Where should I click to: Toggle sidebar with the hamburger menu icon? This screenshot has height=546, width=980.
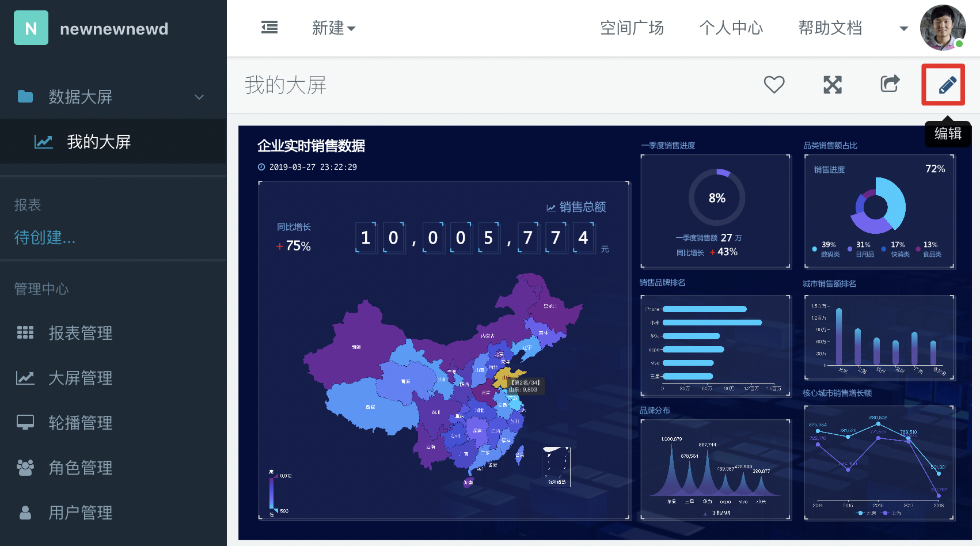point(269,28)
